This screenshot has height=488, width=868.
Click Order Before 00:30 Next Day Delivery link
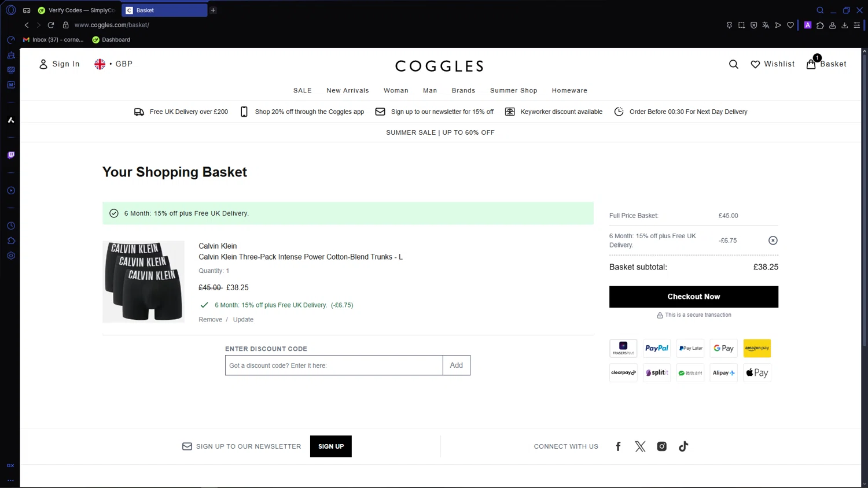[681, 112]
